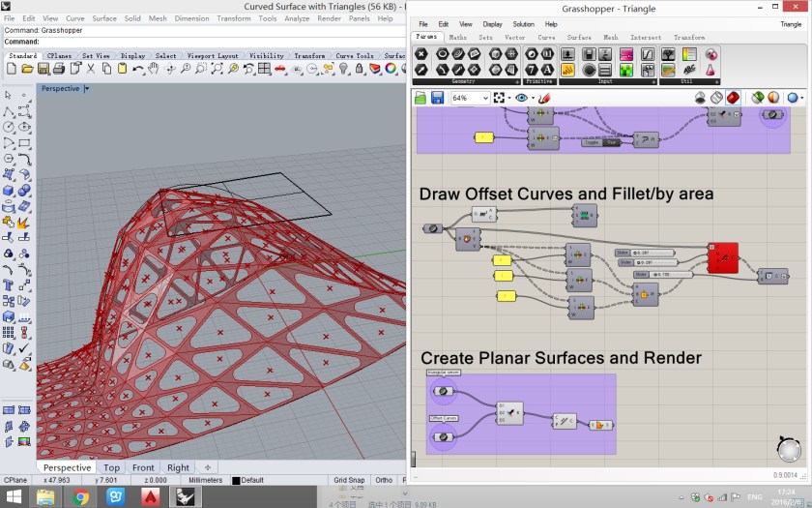Open file with Grasshopper's green folder icon

coord(421,98)
